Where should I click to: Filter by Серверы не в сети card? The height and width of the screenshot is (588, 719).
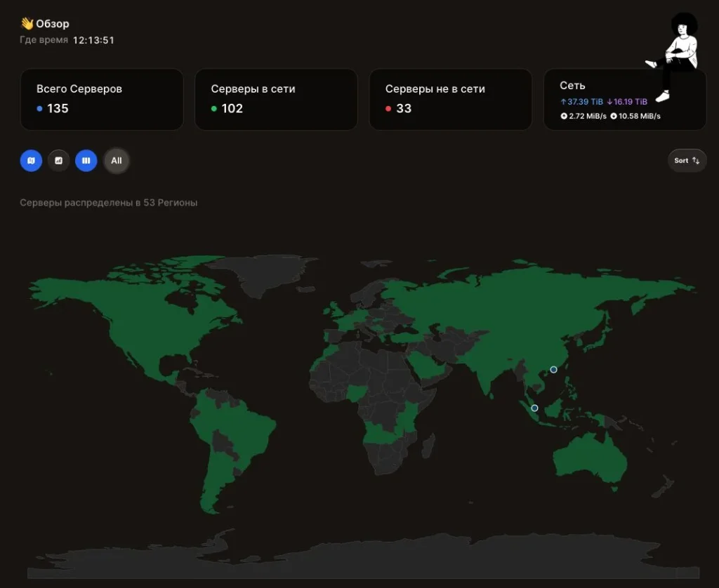[x=450, y=100]
